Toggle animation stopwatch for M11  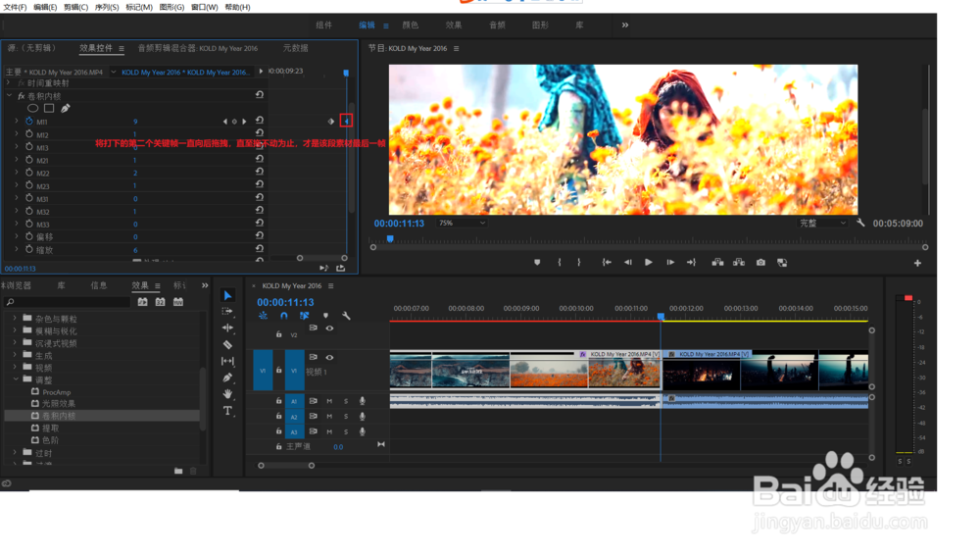pos(28,121)
